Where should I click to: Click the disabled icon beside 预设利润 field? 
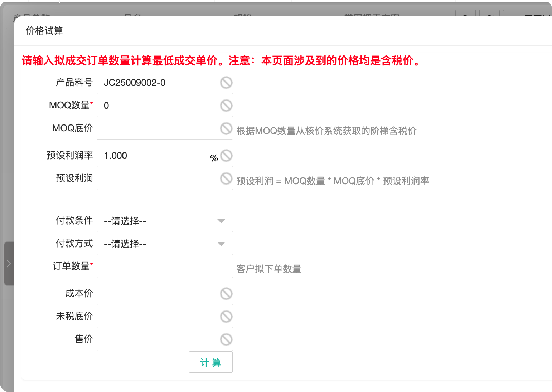point(226,178)
